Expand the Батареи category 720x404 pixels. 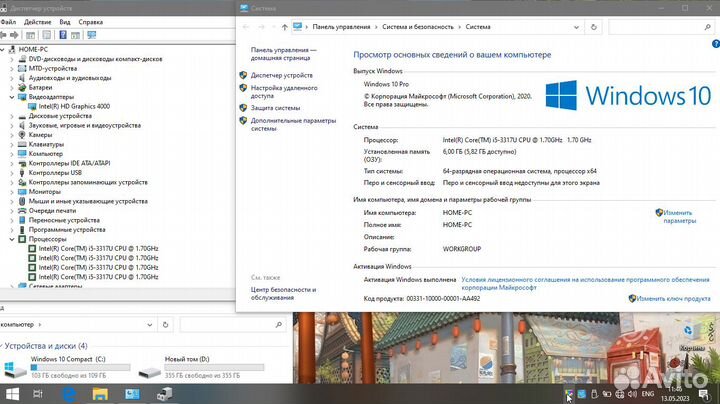[x=12, y=87]
